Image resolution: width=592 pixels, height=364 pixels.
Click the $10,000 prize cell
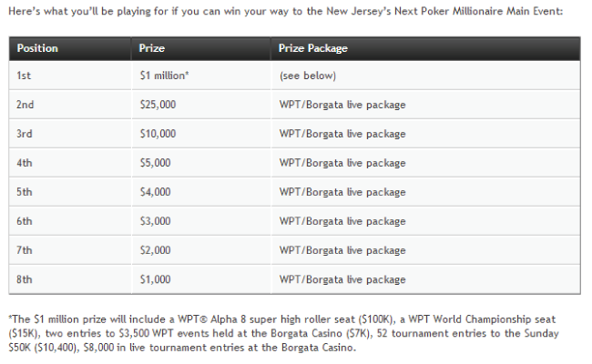pos(159,134)
